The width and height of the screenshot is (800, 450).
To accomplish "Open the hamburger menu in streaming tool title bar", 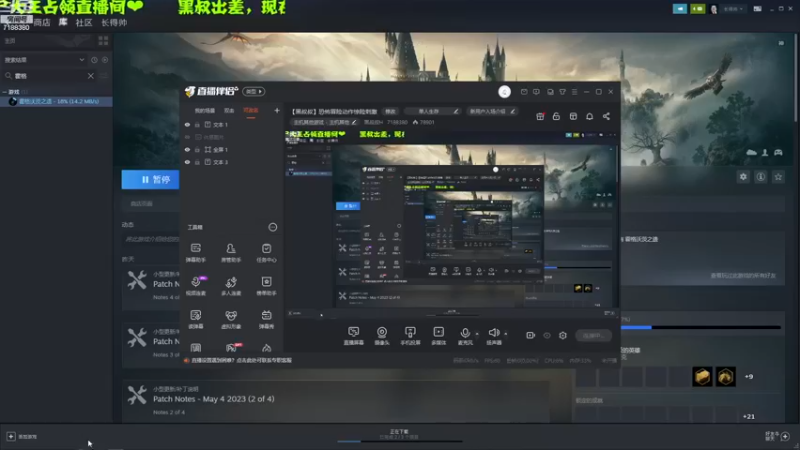I will click(574, 92).
